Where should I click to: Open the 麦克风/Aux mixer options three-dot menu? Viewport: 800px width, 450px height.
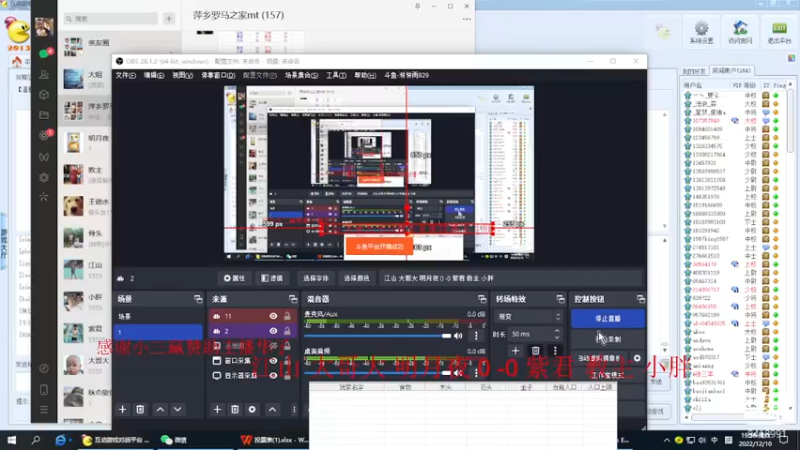(476, 336)
